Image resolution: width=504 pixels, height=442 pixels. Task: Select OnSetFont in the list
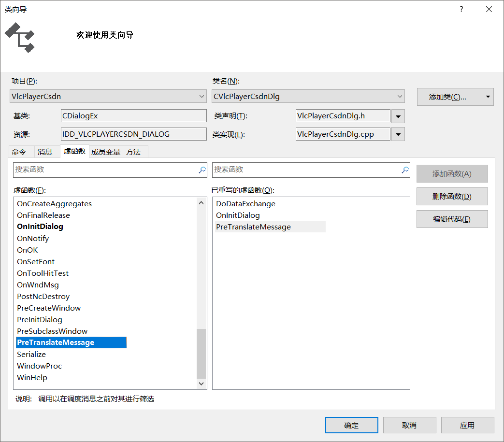coord(36,261)
